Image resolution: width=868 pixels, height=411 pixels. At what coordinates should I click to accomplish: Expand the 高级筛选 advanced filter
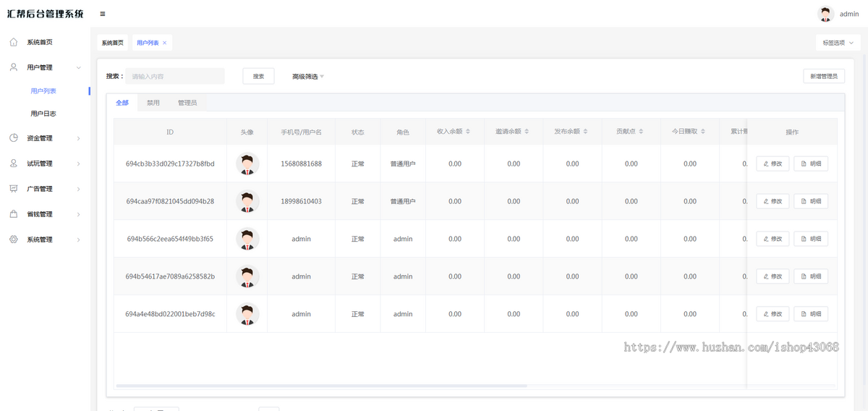[x=308, y=76]
